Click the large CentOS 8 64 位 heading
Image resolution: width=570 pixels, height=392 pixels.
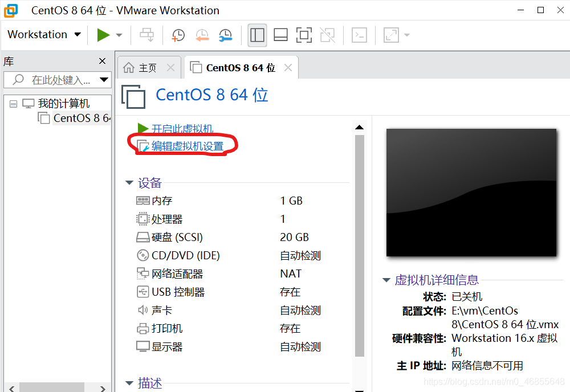[212, 95]
